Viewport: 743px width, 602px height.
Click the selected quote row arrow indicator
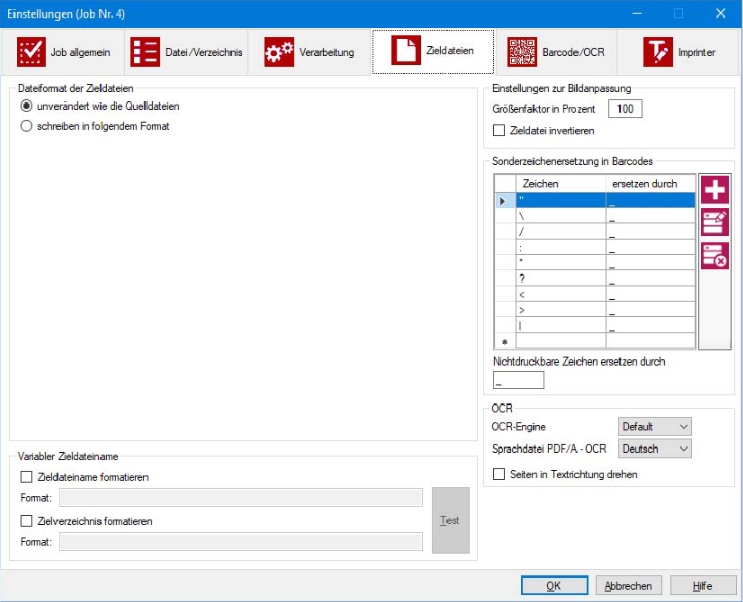point(505,201)
